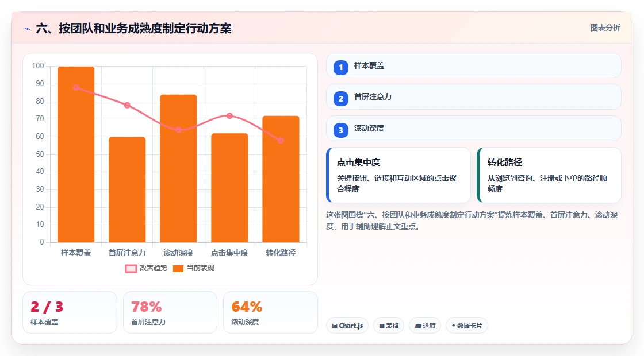Toggle the 当前表现 orange legend swatch
644x356 pixels.
coord(178,269)
